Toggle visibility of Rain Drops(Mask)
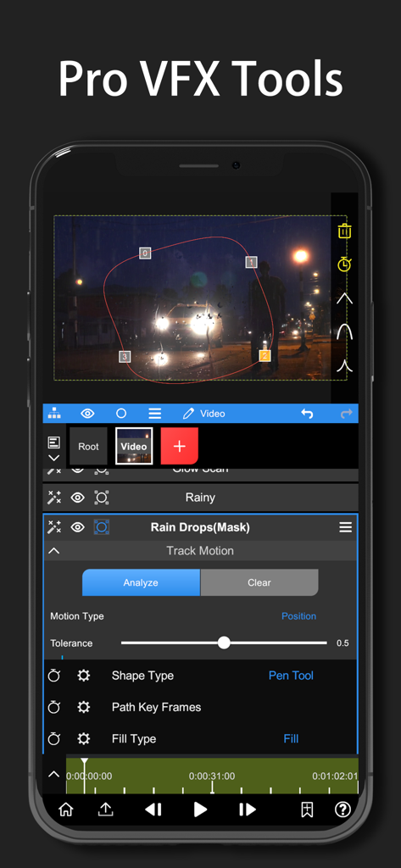The width and height of the screenshot is (401, 868). [x=77, y=527]
